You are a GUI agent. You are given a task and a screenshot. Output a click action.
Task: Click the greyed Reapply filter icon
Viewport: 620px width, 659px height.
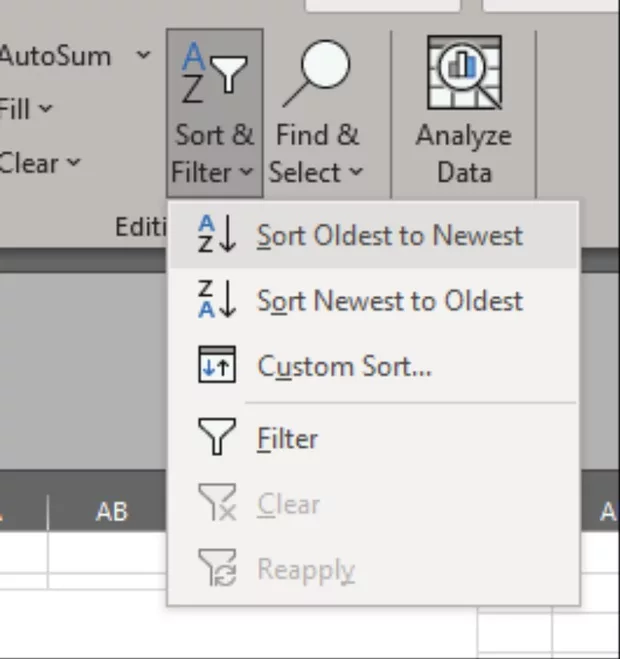click(216, 570)
